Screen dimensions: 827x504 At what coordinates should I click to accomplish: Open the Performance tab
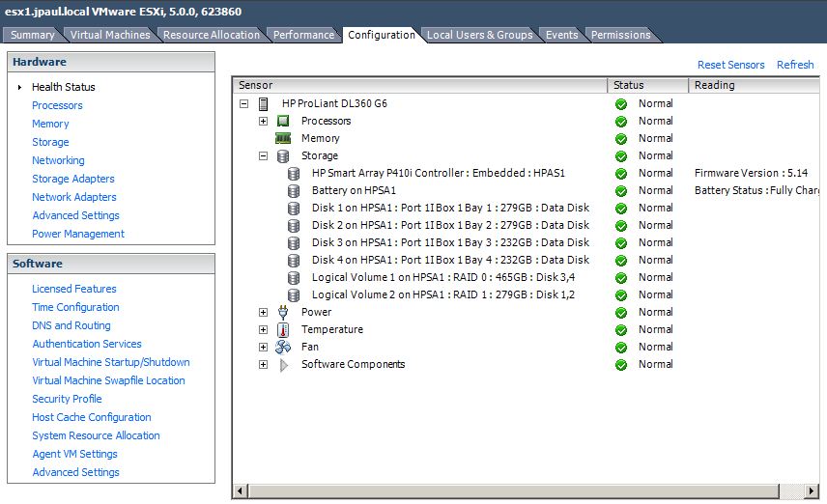click(x=303, y=35)
